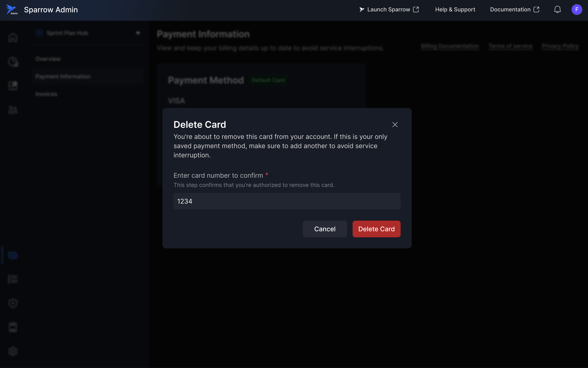Viewport: 588px width, 368px height.
Task: Click the Launch Sparrow link
Action: pos(389,10)
